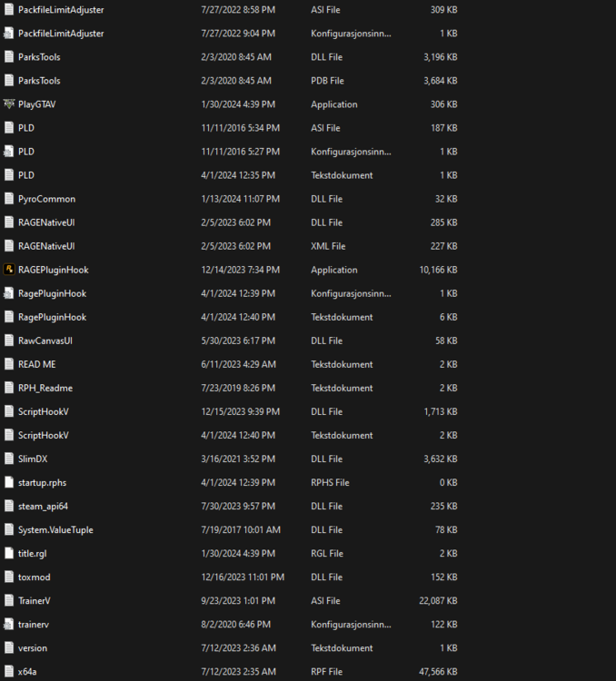The height and width of the screenshot is (681, 616).
Task: Click the size value 6 KB
Action: tap(448, 317)
